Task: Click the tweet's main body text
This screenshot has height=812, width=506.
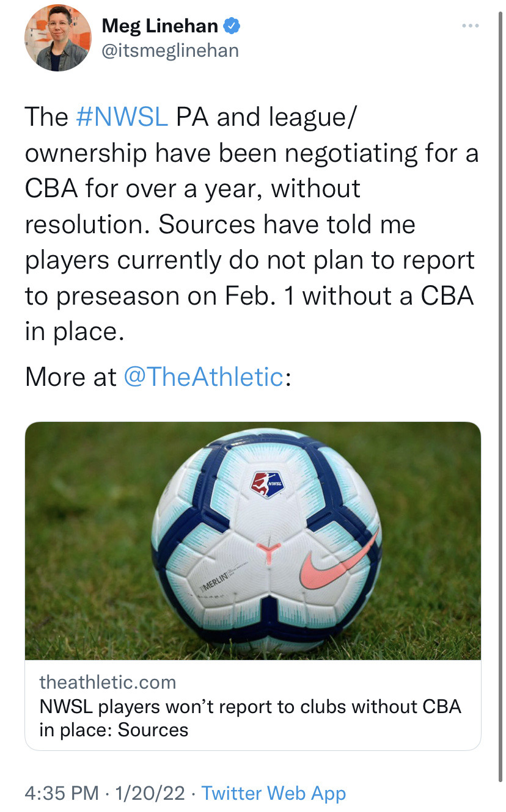Action: [251, 225]
